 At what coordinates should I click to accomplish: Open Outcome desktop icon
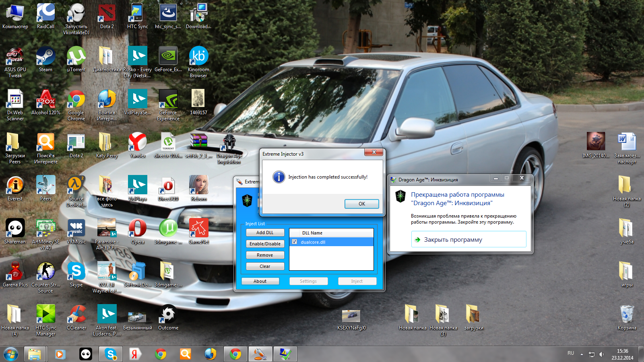[168, 317]
